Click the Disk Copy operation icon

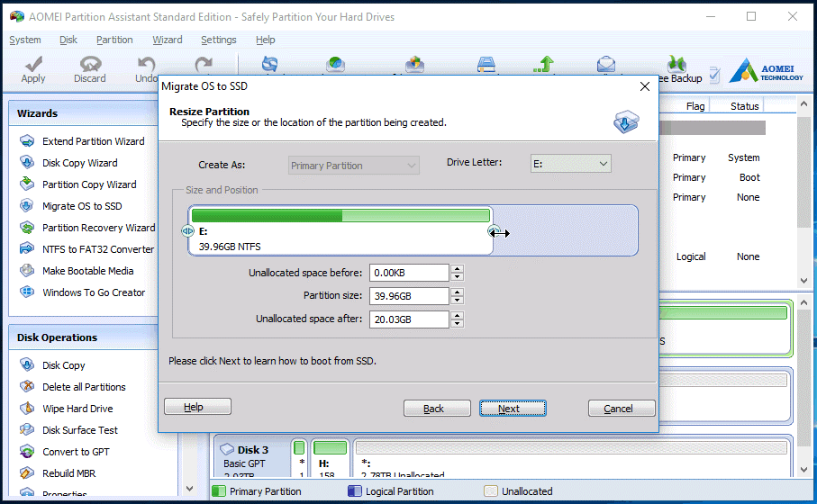pos(27,365)
